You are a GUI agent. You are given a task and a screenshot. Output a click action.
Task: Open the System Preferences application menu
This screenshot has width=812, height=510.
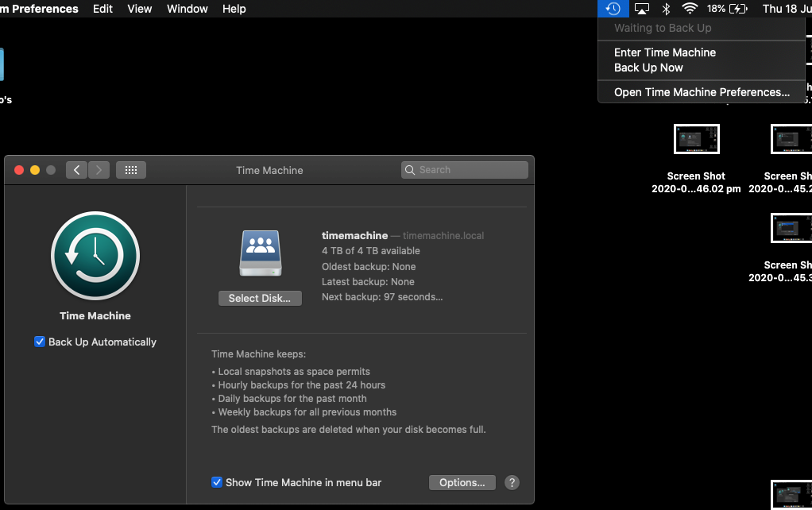coord(40,9)
